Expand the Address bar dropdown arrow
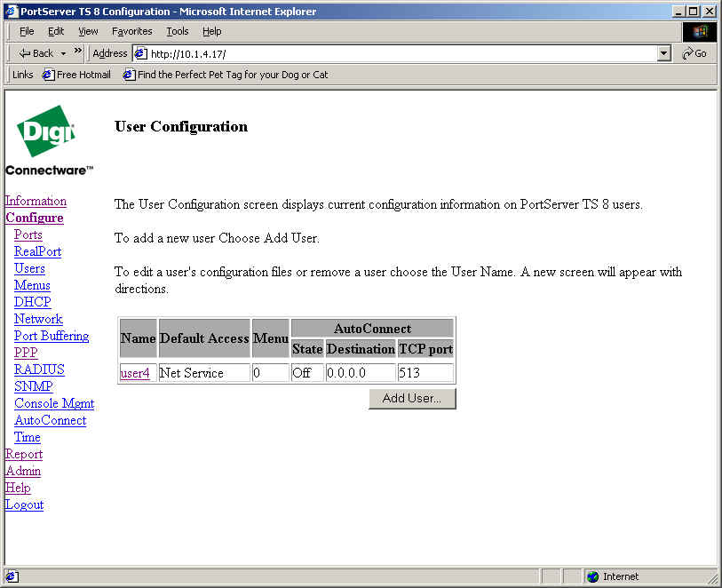 pos(663,53)
